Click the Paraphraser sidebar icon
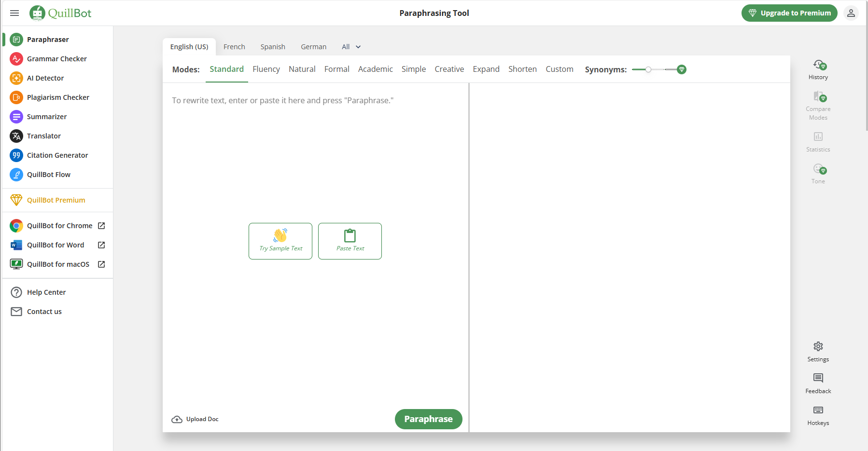 point(16,40)
